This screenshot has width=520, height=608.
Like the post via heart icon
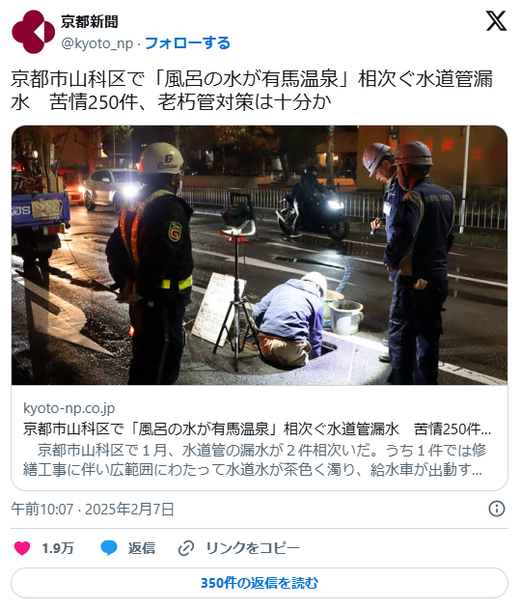click(22, 548)
